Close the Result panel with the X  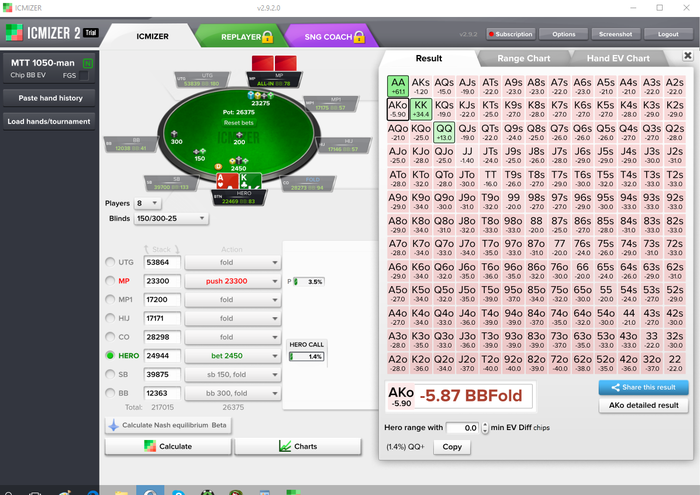(688, 55)
